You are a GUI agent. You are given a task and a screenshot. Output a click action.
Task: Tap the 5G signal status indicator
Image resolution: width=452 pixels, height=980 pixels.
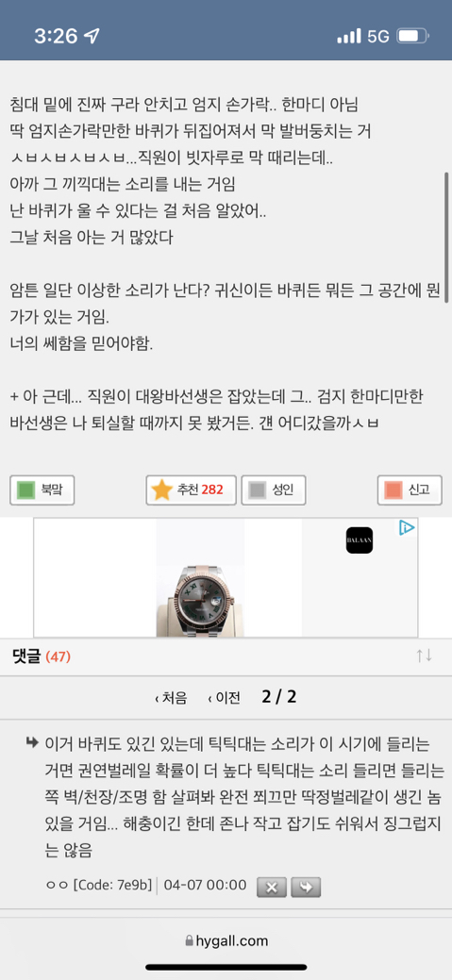click(x=378, y=36)
